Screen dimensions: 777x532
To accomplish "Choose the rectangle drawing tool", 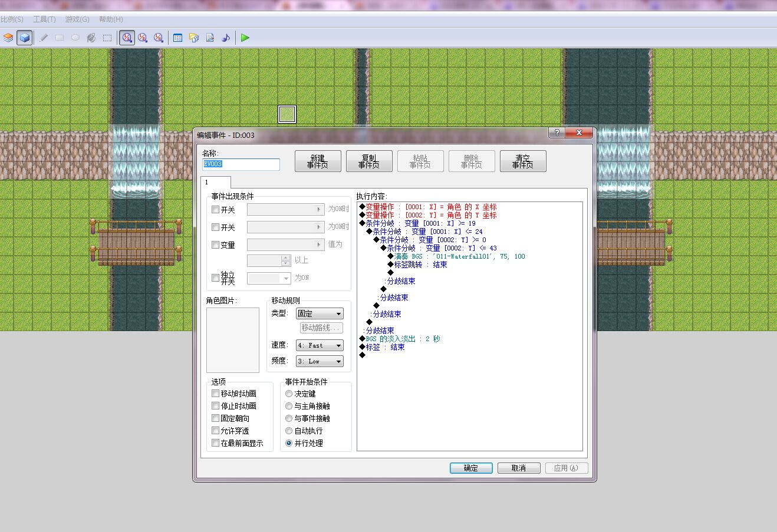I will pyautogui.click(x=60, y=38).
